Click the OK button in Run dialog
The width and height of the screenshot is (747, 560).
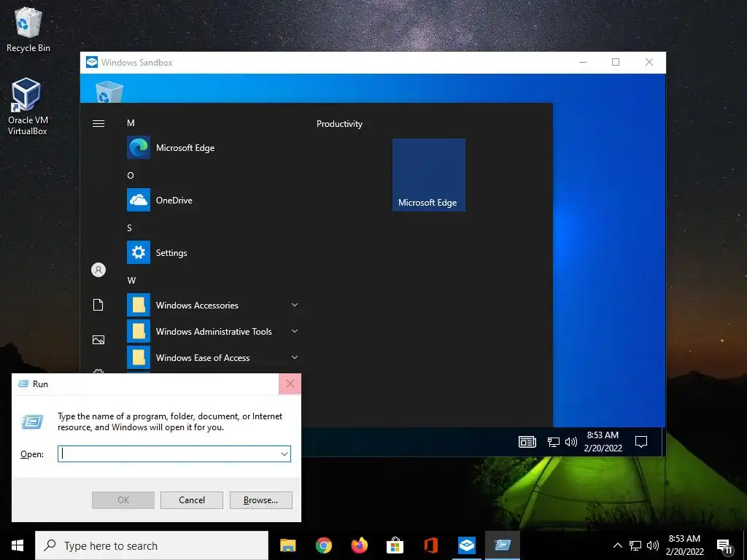123,500
